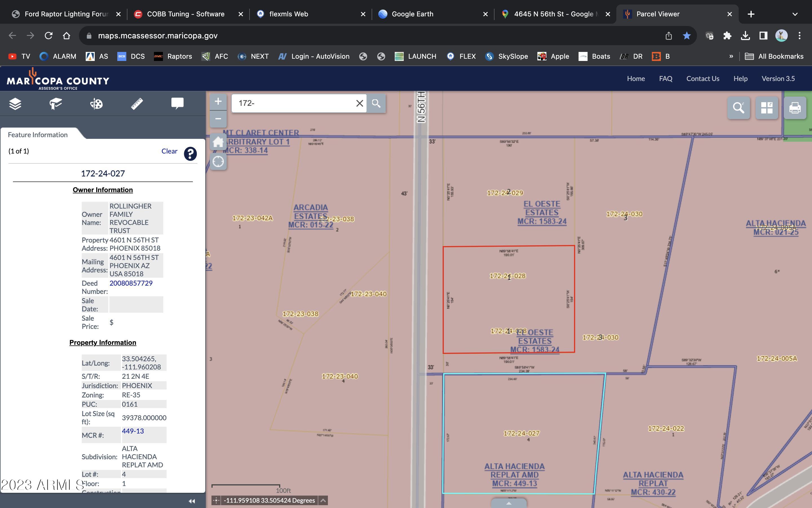Open the LAUNCH bookmark
This screenshot has height=508, width=812.
pos(415,56)
